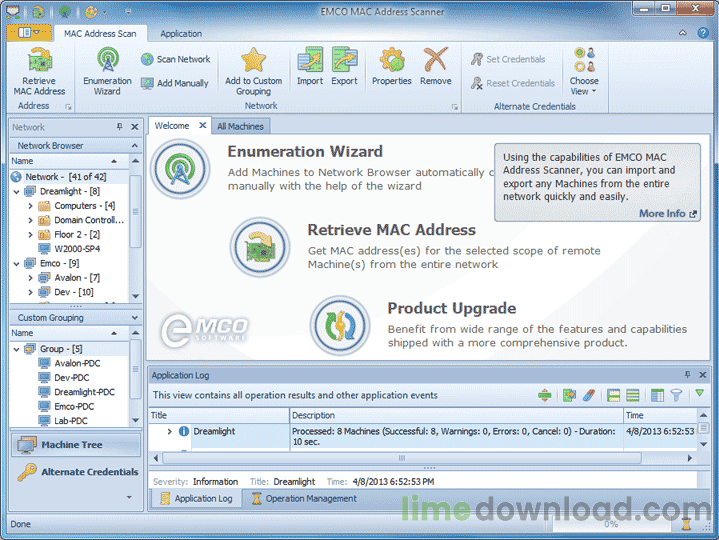Expand all log entries icon

[613, 395]
